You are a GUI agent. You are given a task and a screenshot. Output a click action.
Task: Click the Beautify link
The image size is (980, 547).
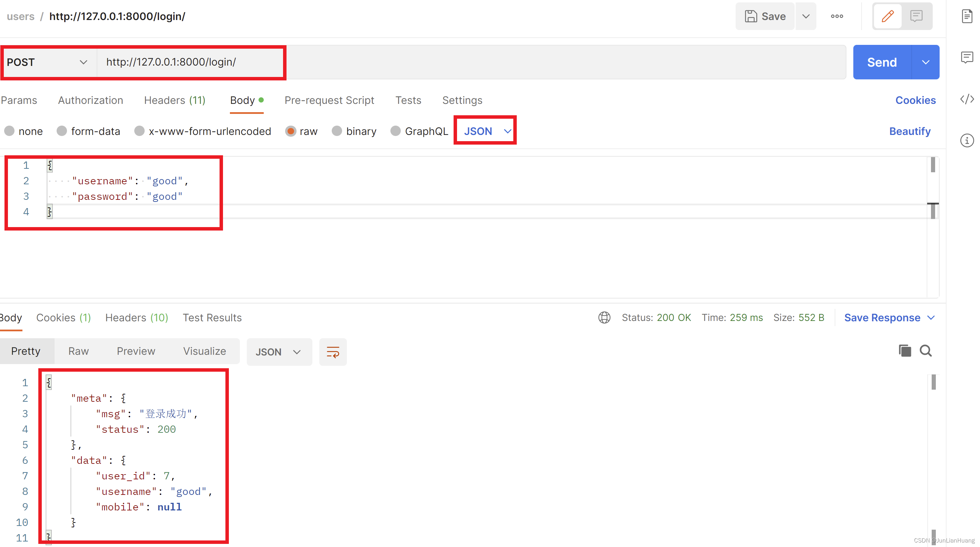(x=910, y=131)
